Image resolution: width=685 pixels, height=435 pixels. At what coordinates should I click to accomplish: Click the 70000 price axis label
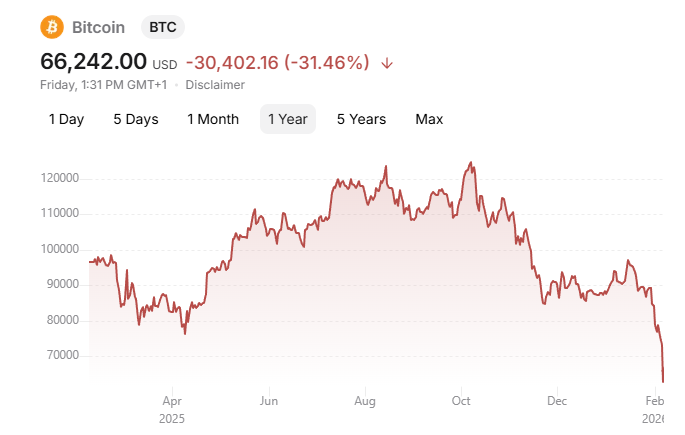[x=62, y=355]
